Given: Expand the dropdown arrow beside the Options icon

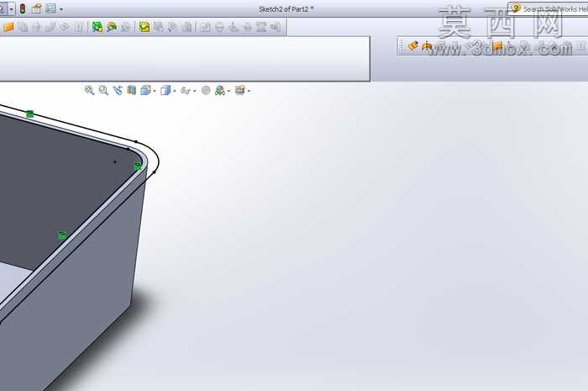Looking at the screenshot, I should pos(61,9).
